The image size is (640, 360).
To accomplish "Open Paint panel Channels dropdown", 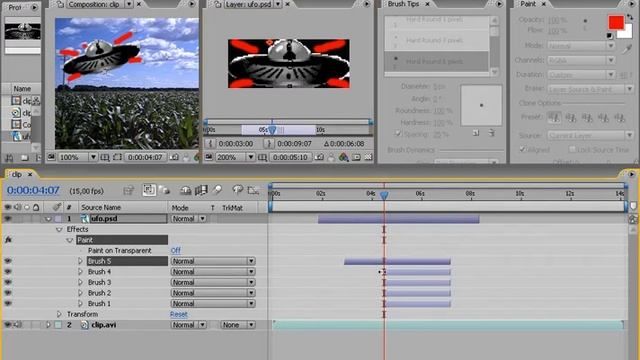I will point(580,60).
